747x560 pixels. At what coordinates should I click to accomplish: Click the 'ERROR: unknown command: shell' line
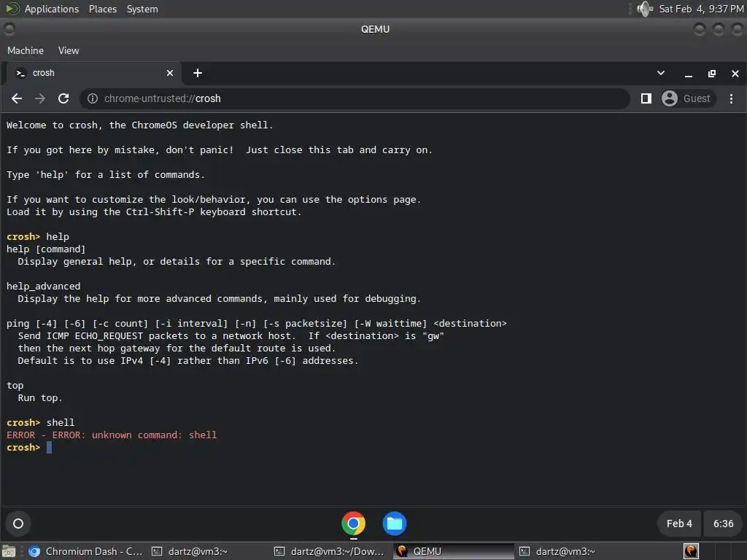(112, 435)
